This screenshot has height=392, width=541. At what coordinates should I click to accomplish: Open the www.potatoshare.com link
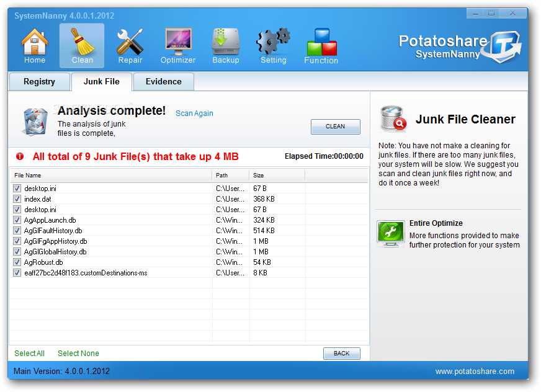click(475, 372)
